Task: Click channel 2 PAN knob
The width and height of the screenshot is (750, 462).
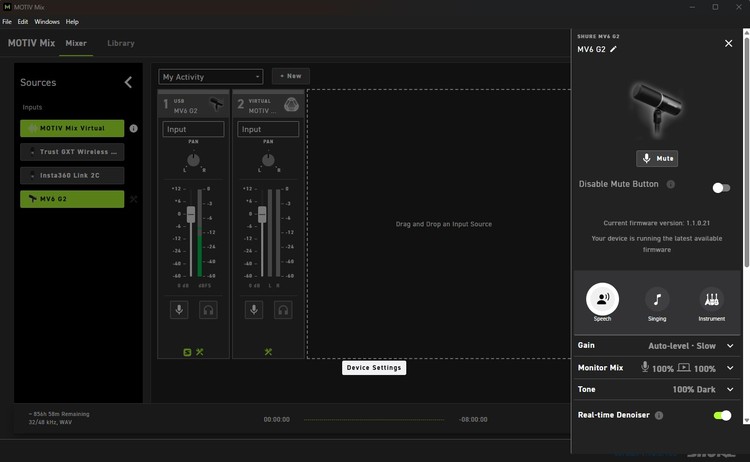Action: coord(268,160)
